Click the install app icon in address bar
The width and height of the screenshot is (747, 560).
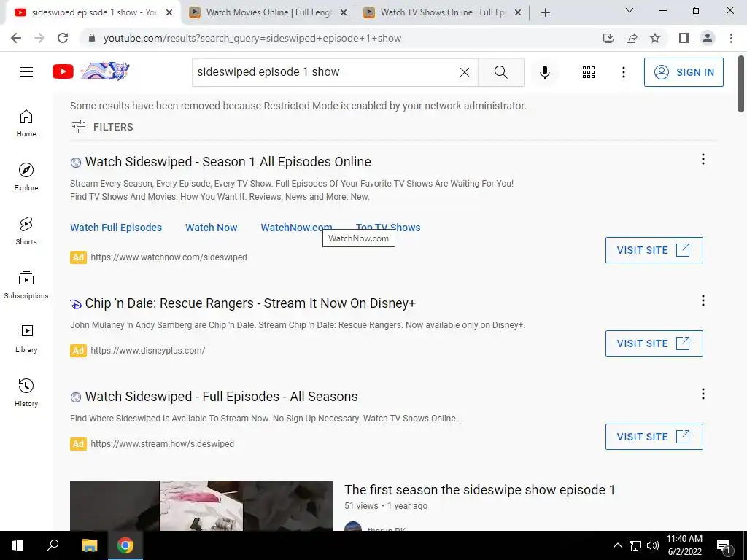point(608,38)
